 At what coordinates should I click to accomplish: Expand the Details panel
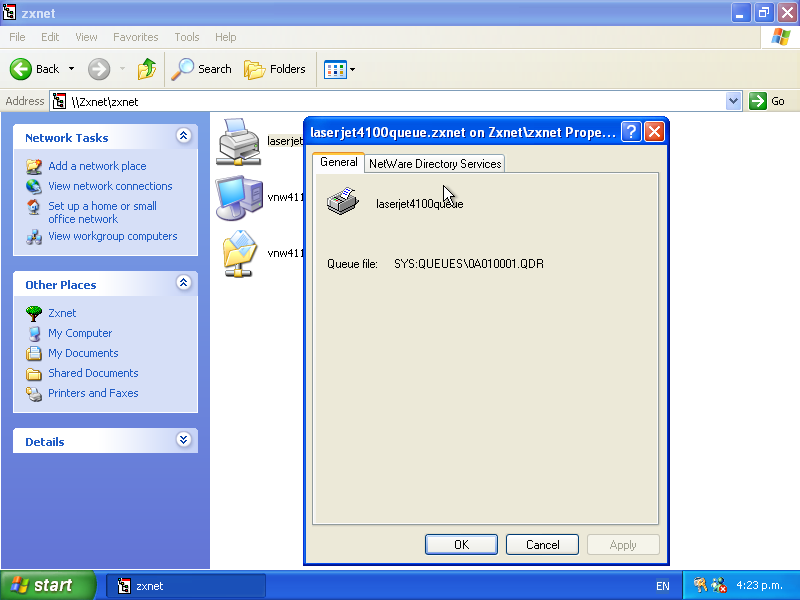[184, 440]
